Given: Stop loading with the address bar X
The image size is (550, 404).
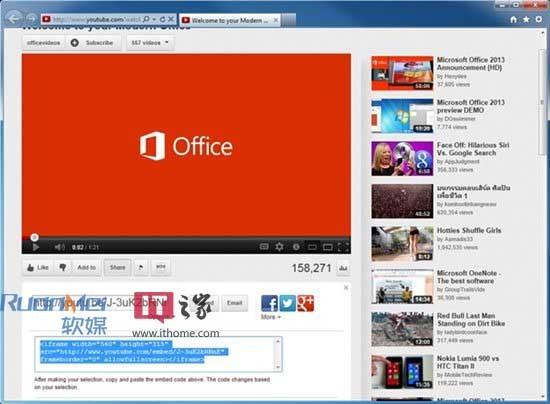Looking at the screenshot, I should coord(171,19).
